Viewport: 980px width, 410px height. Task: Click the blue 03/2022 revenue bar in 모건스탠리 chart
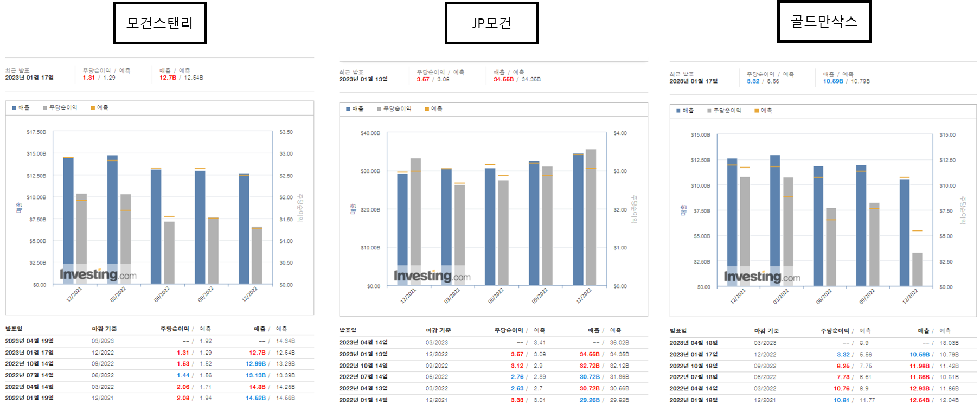coord(112,220)
